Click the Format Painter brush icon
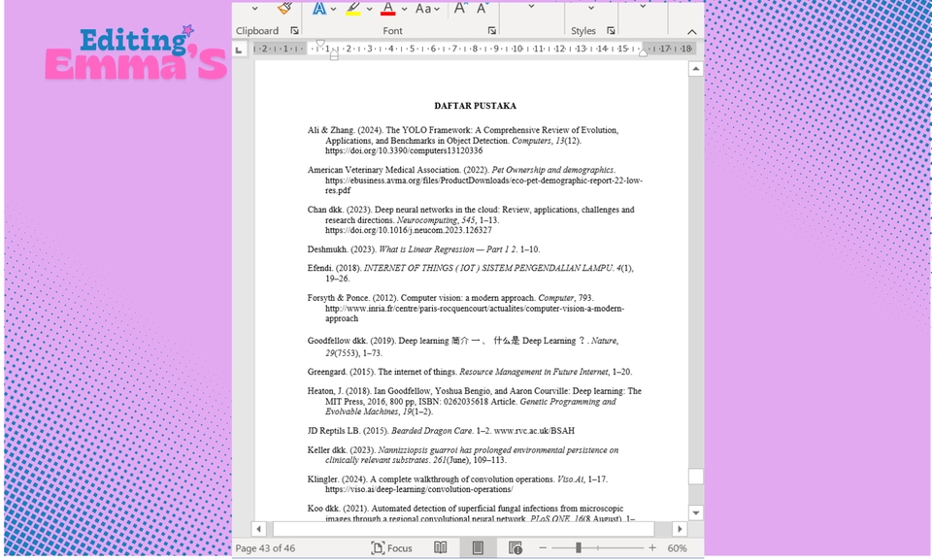The image size is (932, 560). pyautogui.click(x=284, y=8)
